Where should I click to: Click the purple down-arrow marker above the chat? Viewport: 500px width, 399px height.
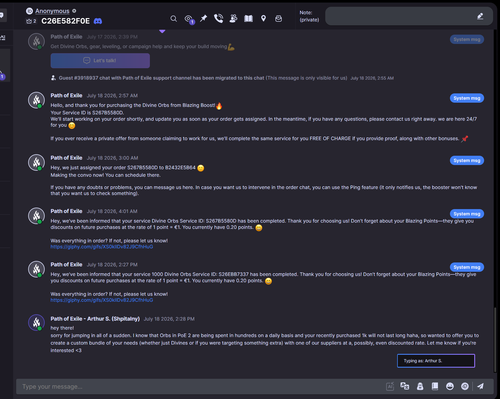[162, 31]
